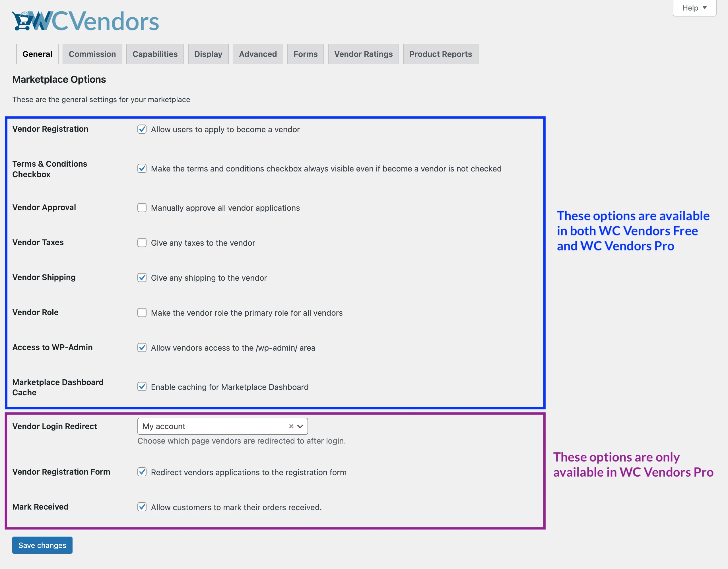Click the Vendor Taxes label
728x569 pixels.
point(38,243)
